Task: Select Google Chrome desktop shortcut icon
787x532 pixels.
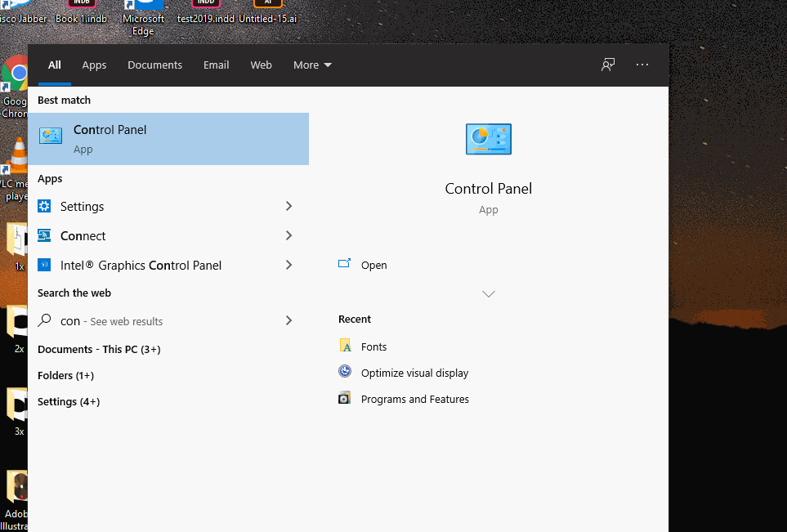Action: click(15, 87)
